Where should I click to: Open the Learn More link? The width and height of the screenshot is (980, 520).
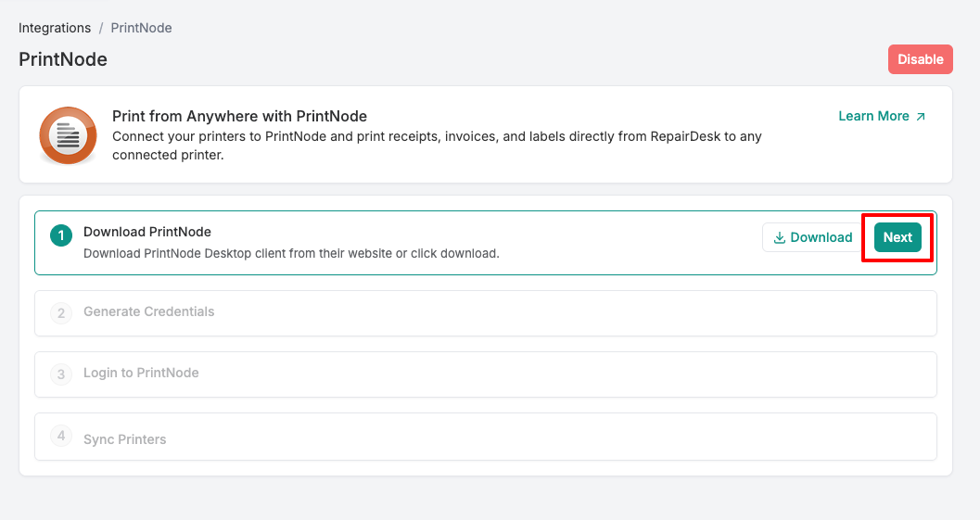(x=873, y=116)
